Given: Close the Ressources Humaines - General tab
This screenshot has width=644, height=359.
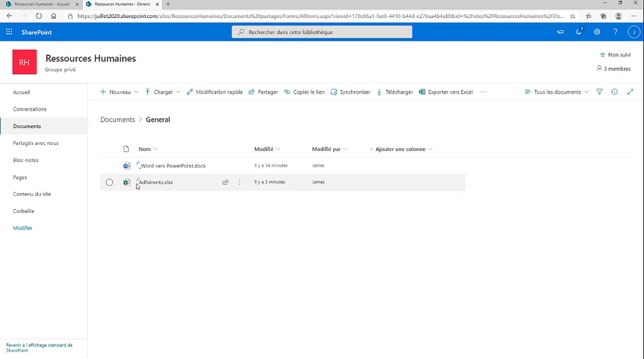Looking at the screenshot, I should tap(157, 4).
